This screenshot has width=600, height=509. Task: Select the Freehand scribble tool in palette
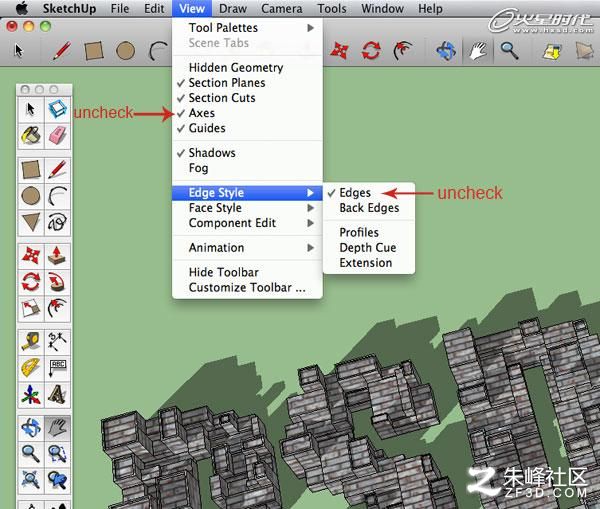[58, 222]
